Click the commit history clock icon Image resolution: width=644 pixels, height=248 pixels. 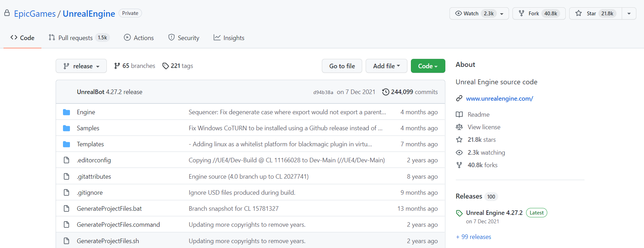pyautogui.click(x=385, y=92)
